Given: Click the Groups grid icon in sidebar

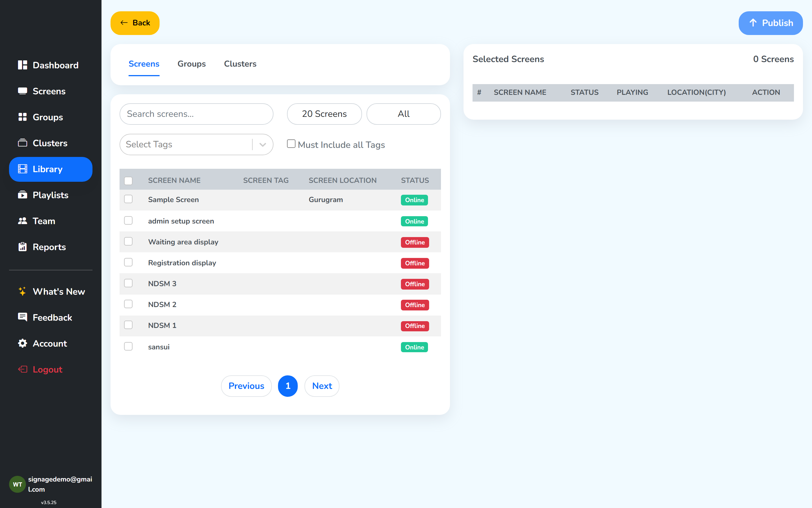Looking at the screenshot, I should pos(23,117).
